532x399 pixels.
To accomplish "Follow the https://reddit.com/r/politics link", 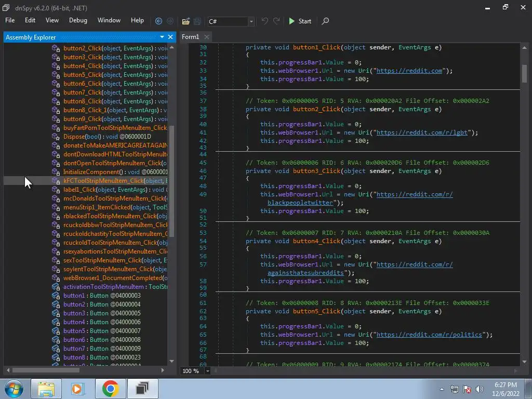I will click(429, 335).
